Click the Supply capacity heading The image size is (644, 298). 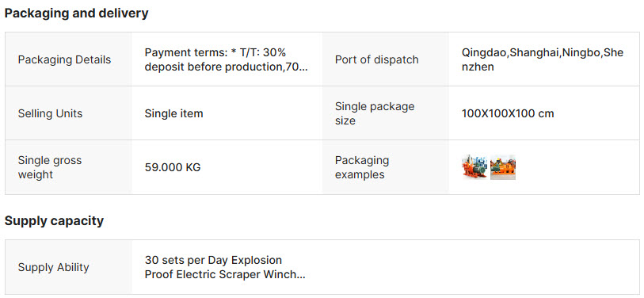(x=54, y=220)
